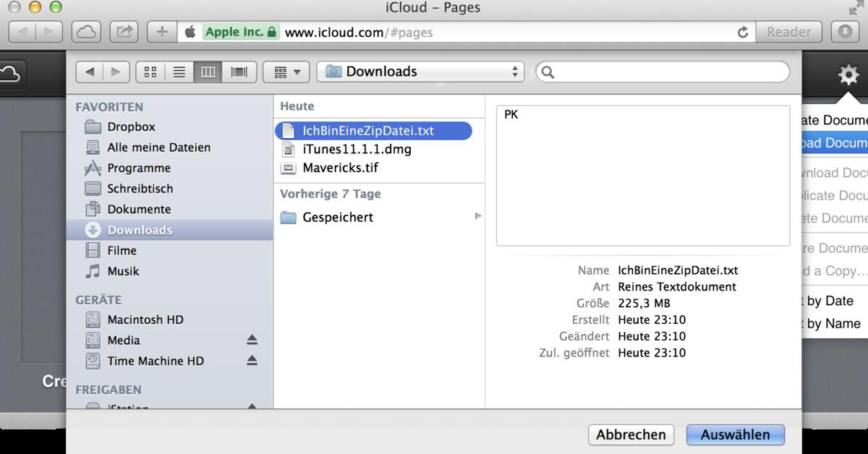Switch to icon view in file dialog
Screen dimensions: 868x454
[150, 72]
